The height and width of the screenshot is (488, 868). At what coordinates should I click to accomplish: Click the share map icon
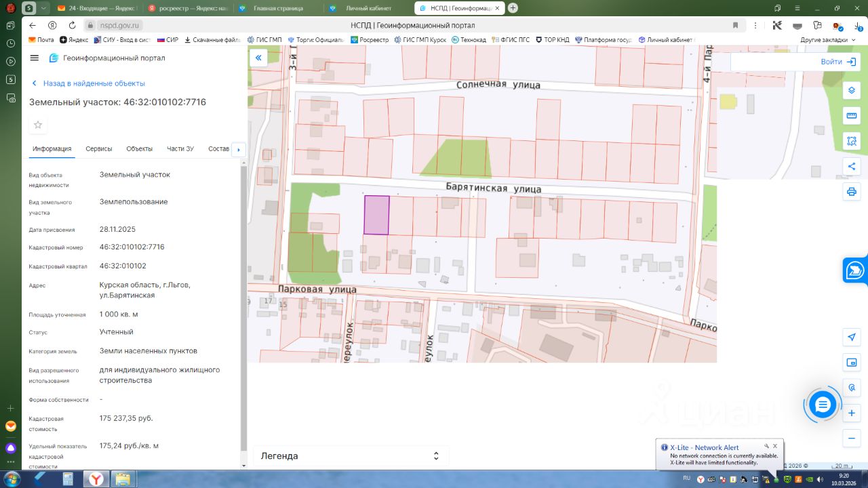pyautogui.click(x=852, y=167)
